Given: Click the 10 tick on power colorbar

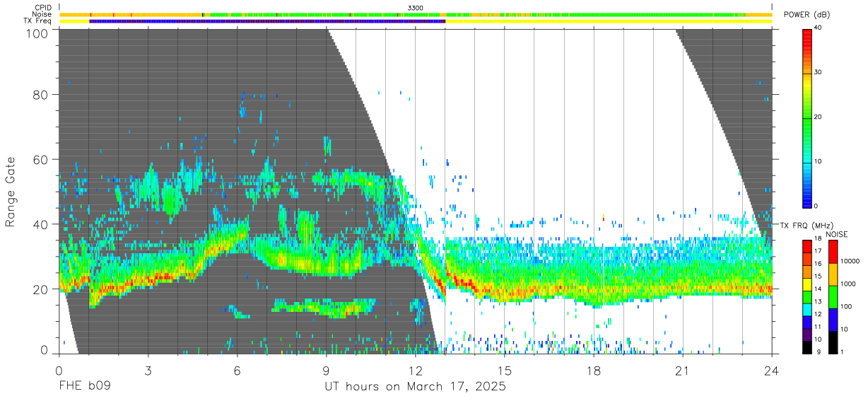Looking at the screenshot, I should tap(819, 162).
